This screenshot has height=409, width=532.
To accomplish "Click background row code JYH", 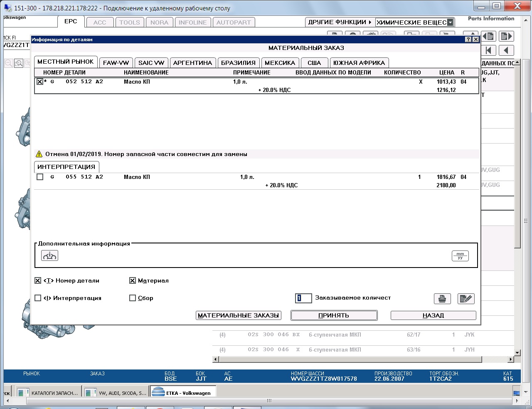I will coord(470,350).
